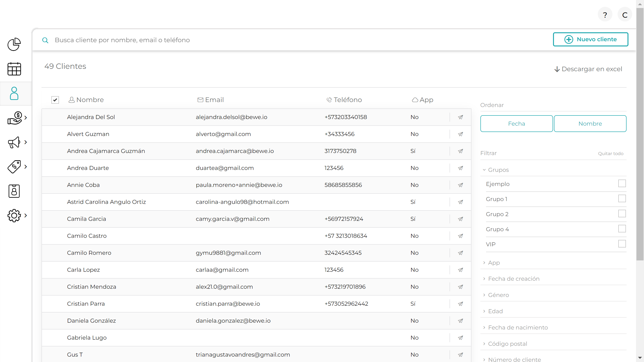Sort clients by Fecha
The height and width of the screenshot is (362, 644).
coord(516,123)
